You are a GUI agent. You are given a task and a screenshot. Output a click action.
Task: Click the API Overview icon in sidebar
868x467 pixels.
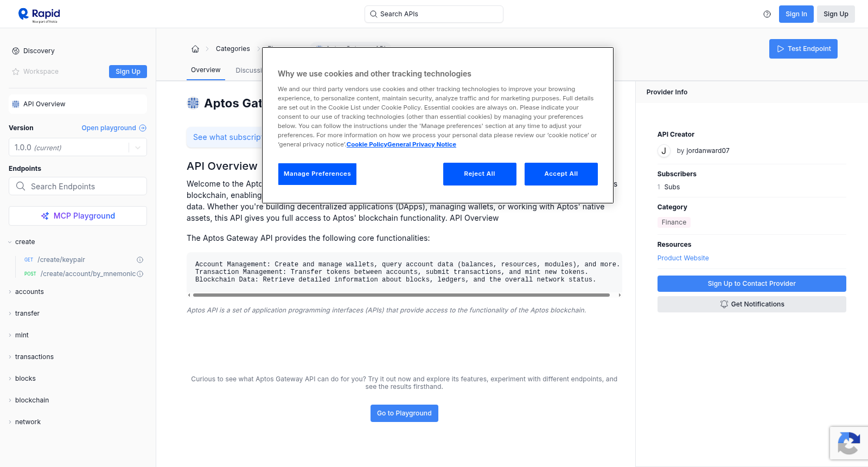point(16,104)
